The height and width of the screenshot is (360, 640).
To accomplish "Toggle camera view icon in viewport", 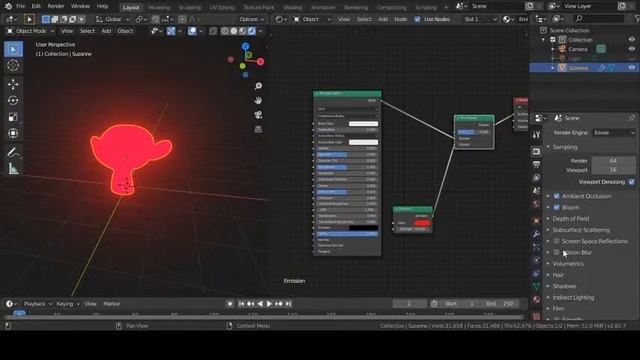I will pos(258,115).
